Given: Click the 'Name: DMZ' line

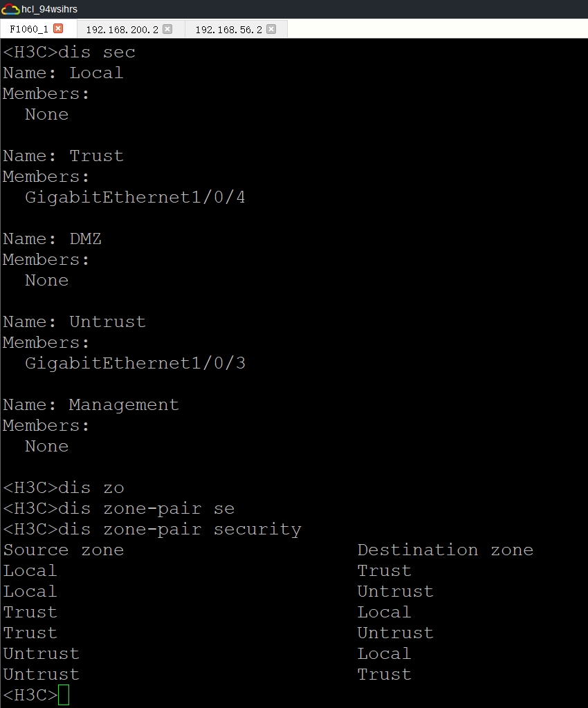Looking at the screenshot, I should pyautogui.click(x=52, y=239).
